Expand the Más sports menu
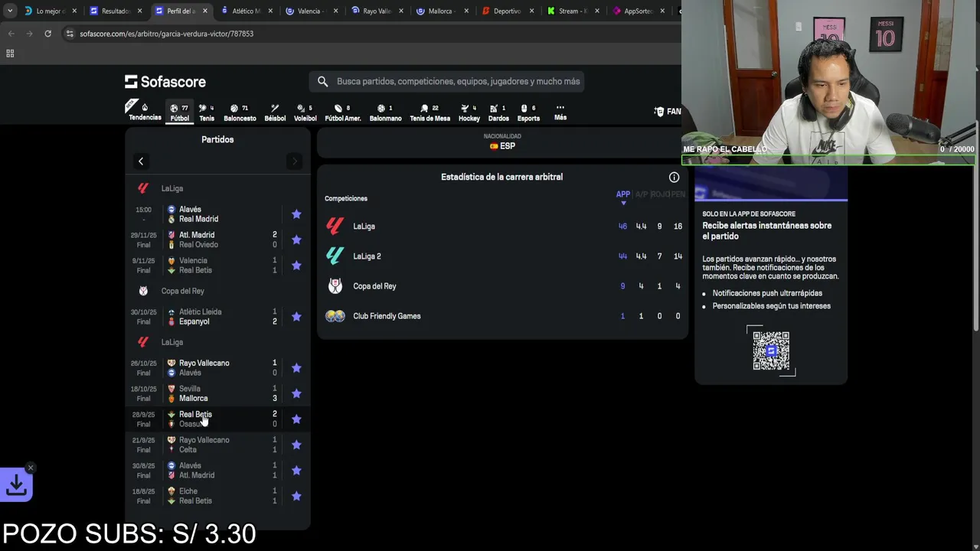 pyautogui.click(x=560, y=112)
